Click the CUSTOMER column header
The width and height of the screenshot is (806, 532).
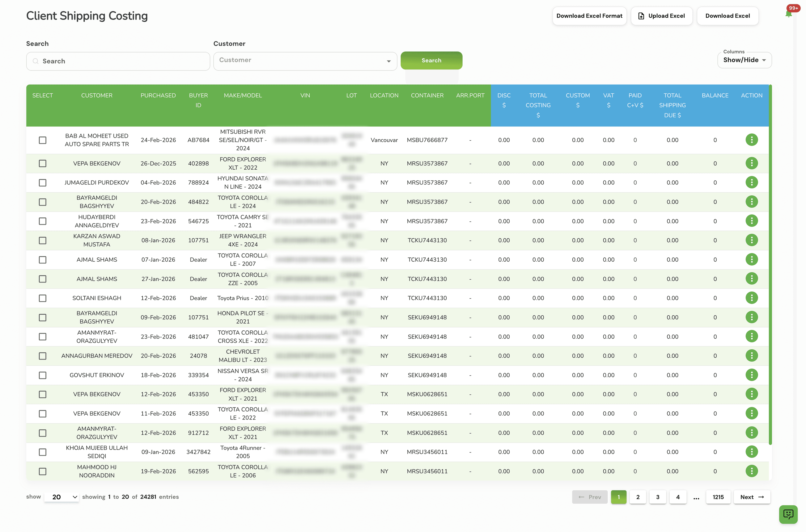tap(97, 96)
